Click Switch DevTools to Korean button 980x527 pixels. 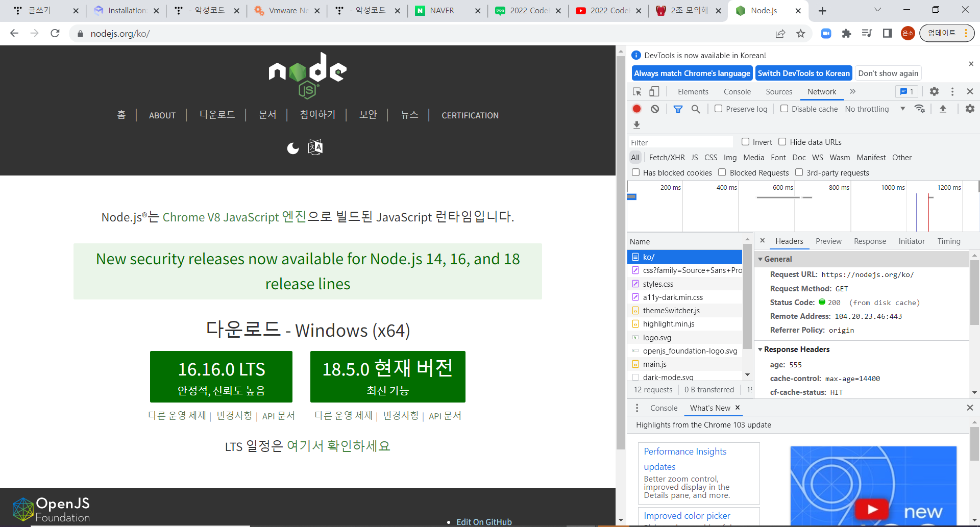pos(803,73)
